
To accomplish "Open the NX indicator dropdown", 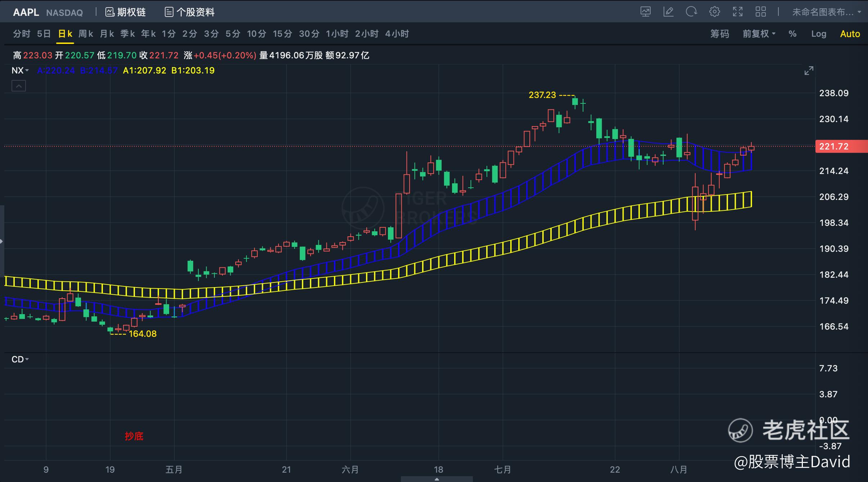I will (20, 71).
